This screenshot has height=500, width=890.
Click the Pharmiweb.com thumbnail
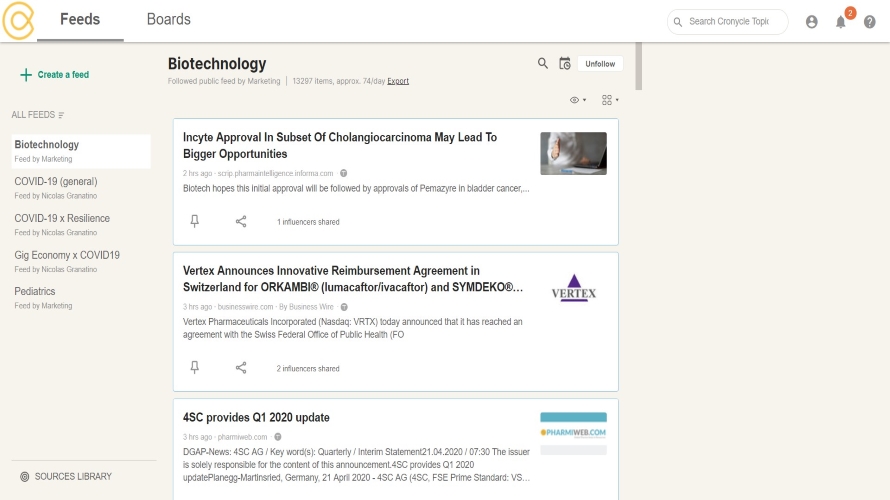pyautogui.click(x=573, y=434)
